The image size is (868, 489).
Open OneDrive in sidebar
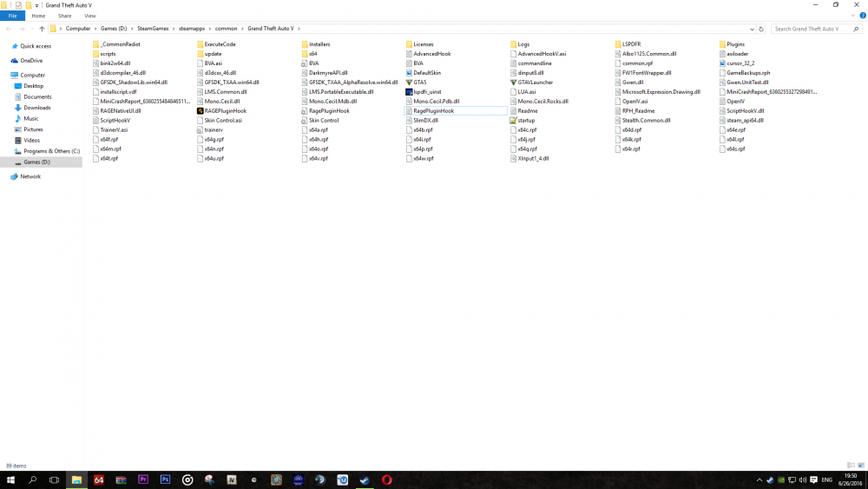pyautogui.click(x=31, y=61)
